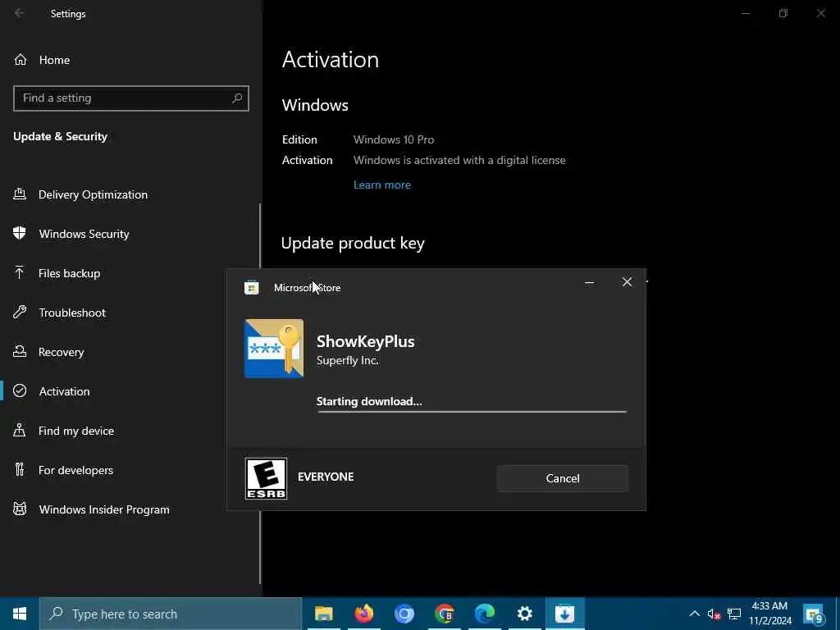The width and height of the screenshot is (840, 630).
Task: Switch to Settings gear on taskbar
Action: (524, 614)
